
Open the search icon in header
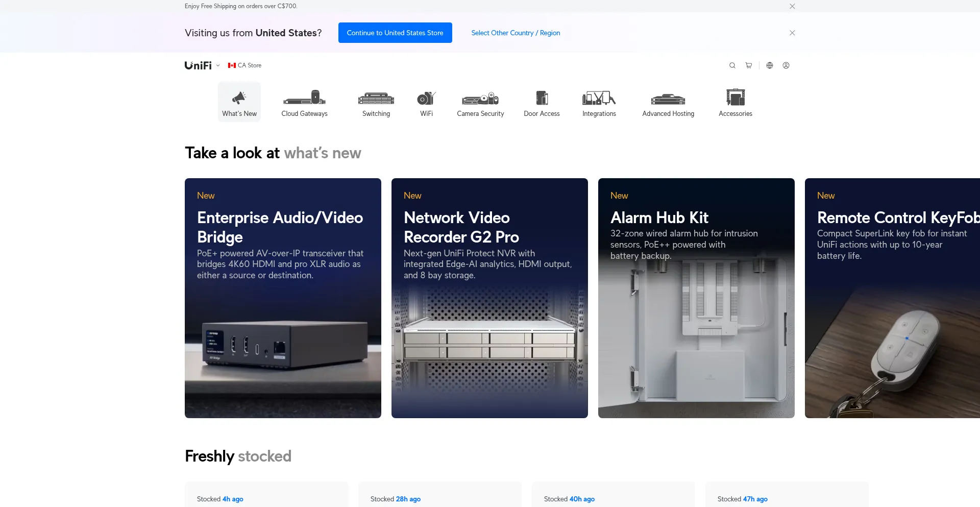point(732,65)
